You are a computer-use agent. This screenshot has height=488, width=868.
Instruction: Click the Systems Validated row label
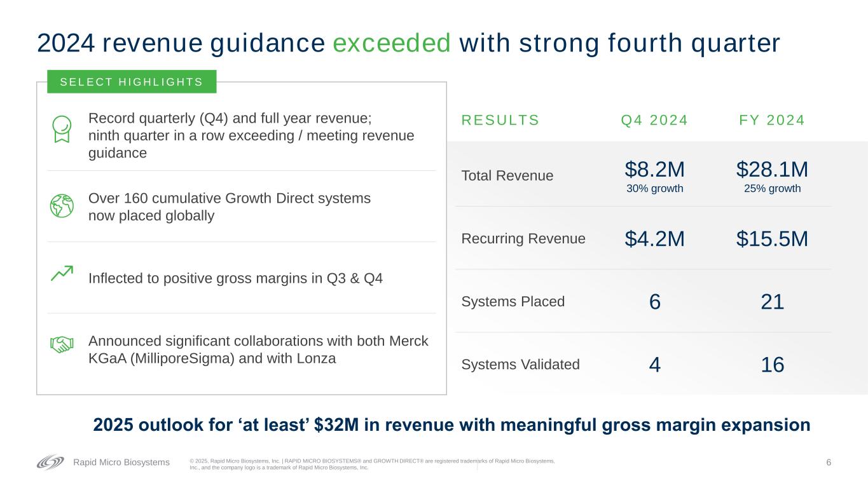(x=520, y=364)
